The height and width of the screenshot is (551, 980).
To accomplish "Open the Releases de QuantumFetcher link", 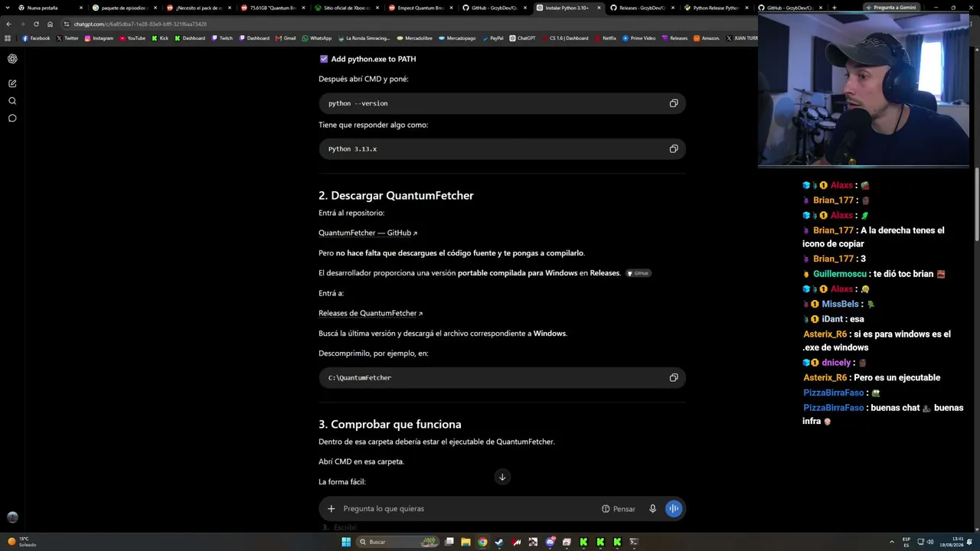I will pyautogui.click(x=371, y=313).
